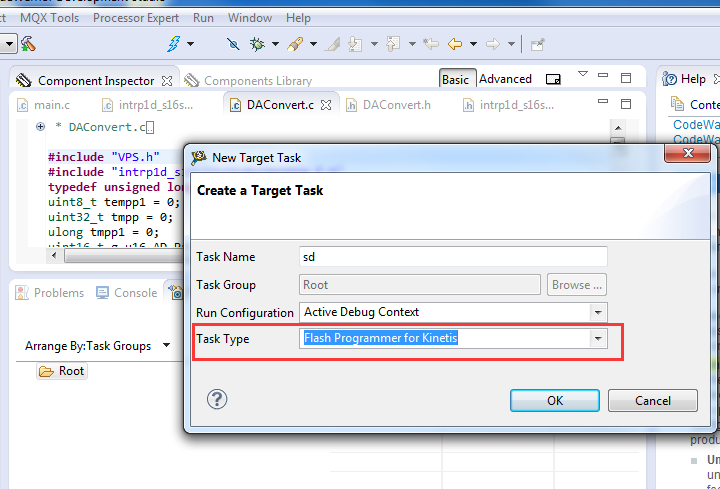The image size is (720, 489).
Task: Click the green bug Debug icon
Action: point(257,44)
